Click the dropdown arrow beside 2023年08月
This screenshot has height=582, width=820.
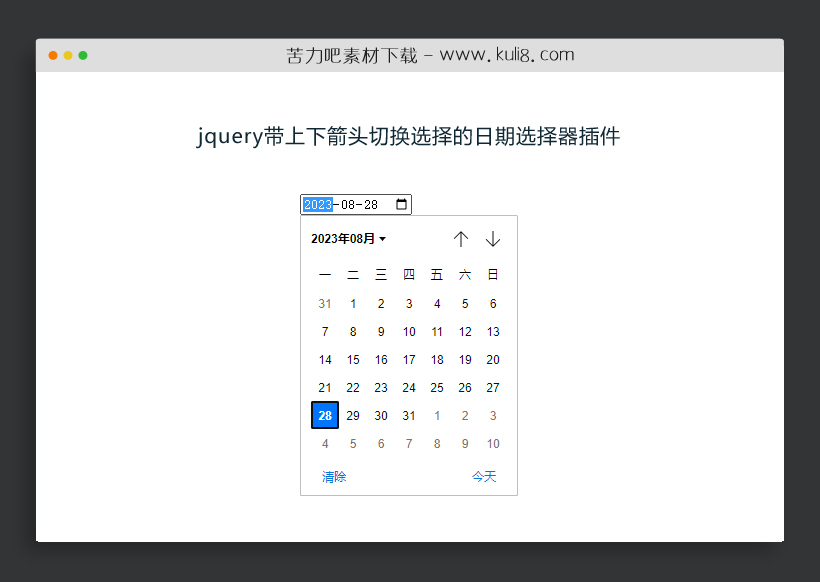pyautogui.click(x=384, y=239)
